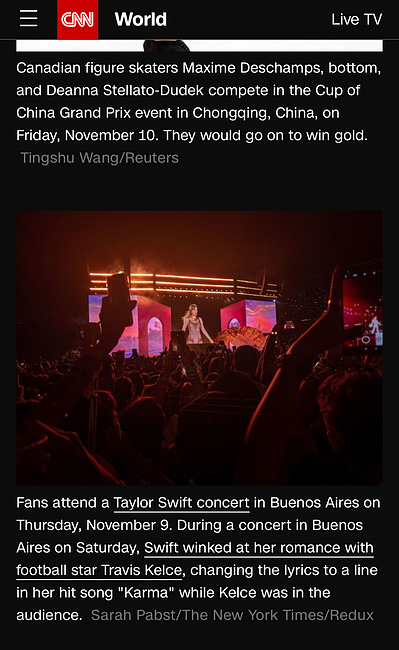The height and width of the screenshot is (650, 399).
Task: Click the orange stage light bars in the photo
Action: click(x=182, y=284)
